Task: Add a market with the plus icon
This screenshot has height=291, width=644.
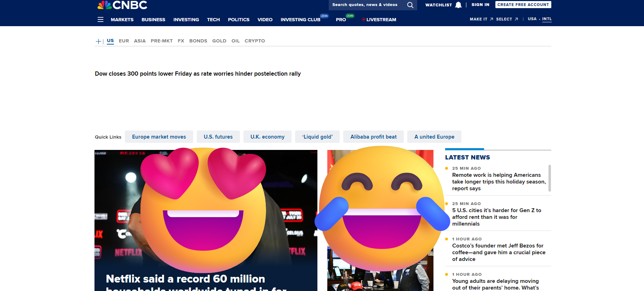Action: pyautogui.click(x=98, y=41)
